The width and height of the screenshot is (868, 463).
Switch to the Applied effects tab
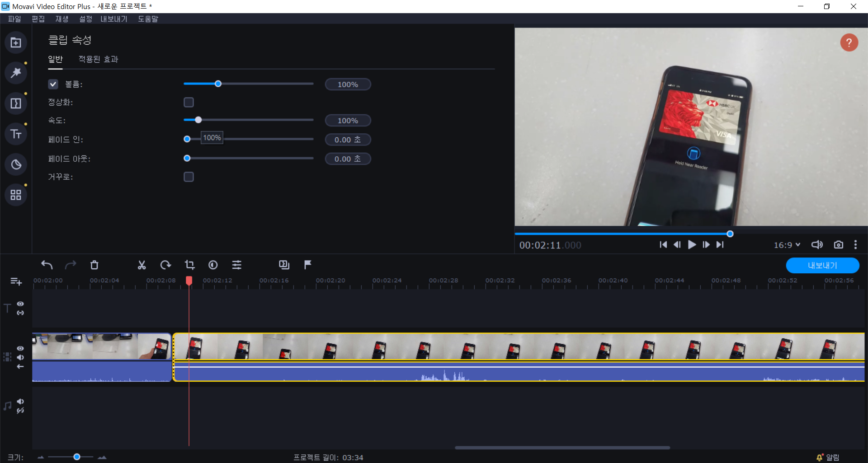98,59
